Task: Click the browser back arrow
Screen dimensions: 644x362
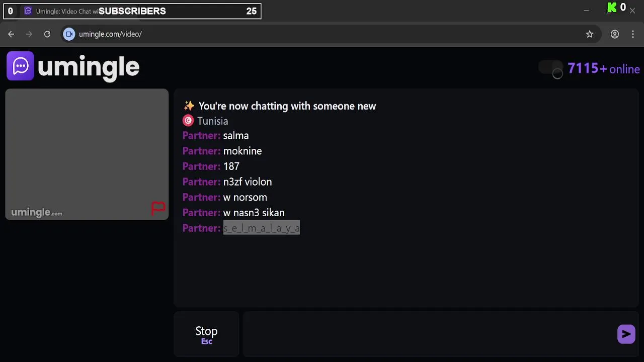Action: [11, 34]
